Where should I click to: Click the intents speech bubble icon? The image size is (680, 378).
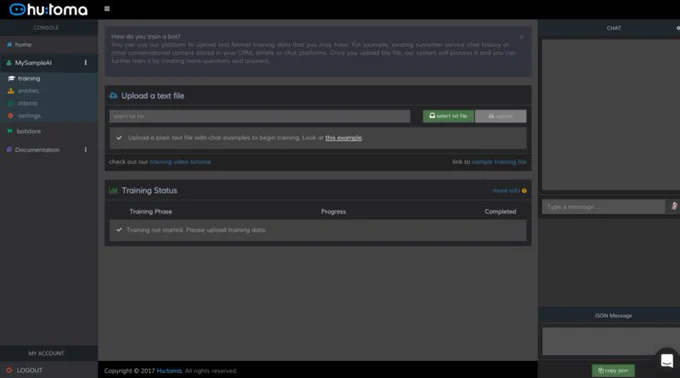point(11,104)
